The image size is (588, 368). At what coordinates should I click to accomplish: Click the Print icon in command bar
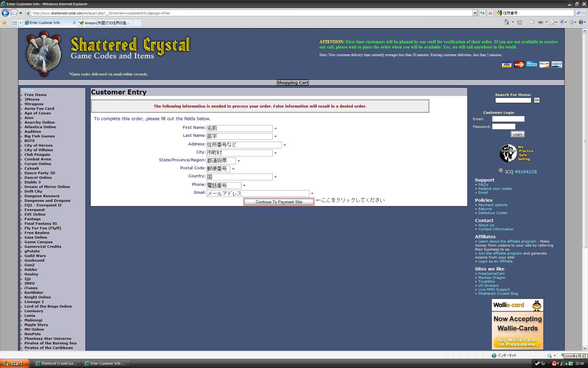click(x=540, y=22)
